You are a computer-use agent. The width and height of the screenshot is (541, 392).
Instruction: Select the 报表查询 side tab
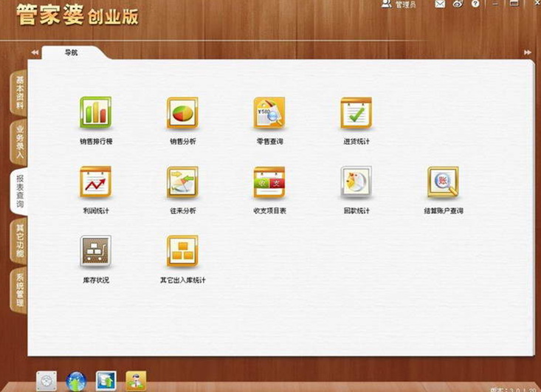tap(19, 190)
